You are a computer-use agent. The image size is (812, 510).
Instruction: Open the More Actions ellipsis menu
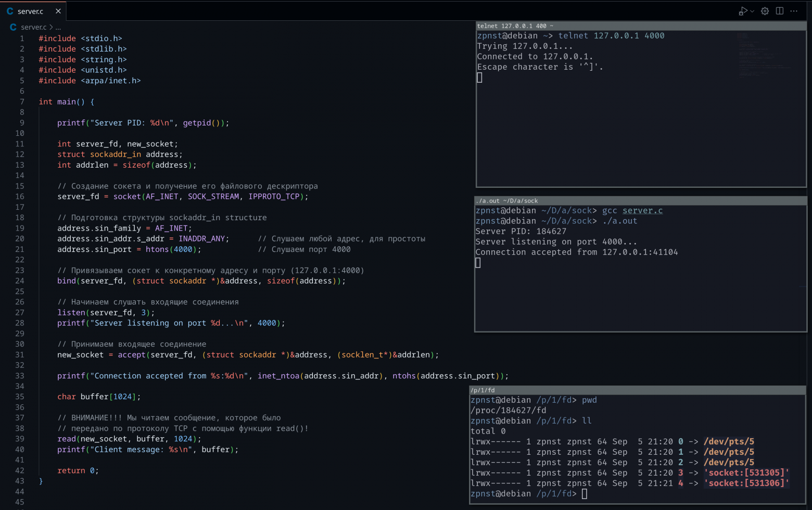(x=794, y=10)
